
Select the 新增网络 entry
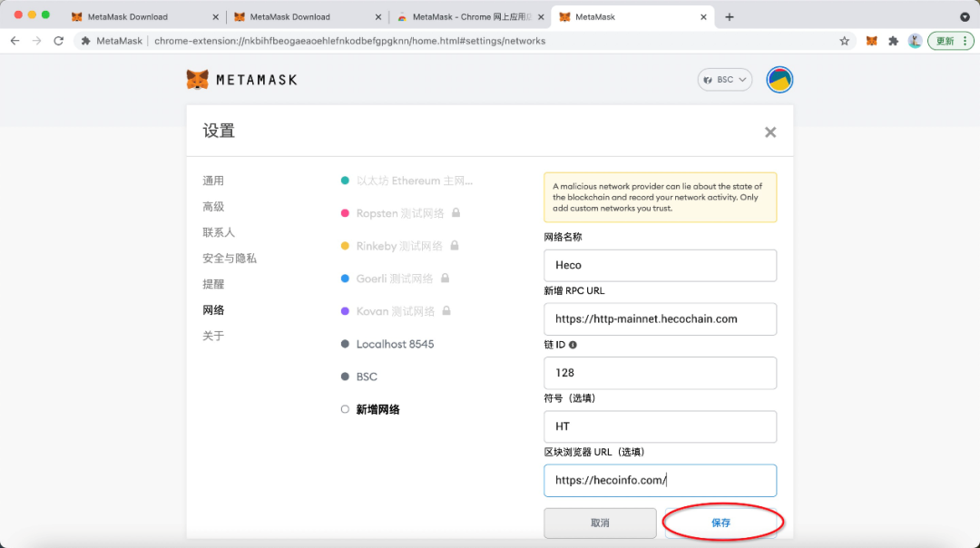tap(370, 409)
